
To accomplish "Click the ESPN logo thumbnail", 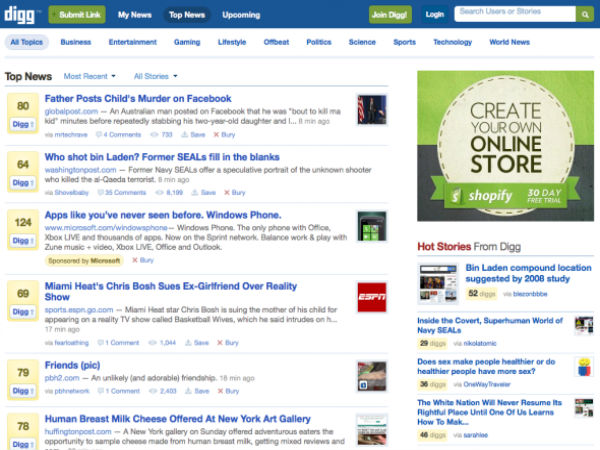I will pos(371,297).
